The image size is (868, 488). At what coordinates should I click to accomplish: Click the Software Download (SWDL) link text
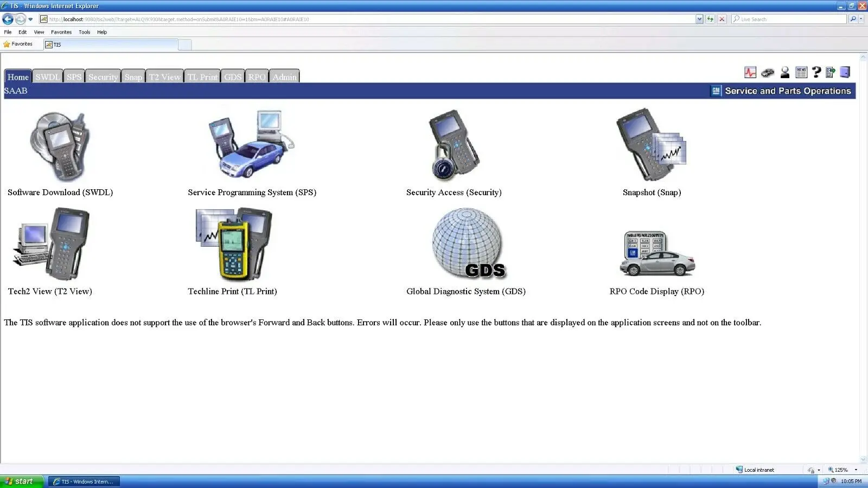60,192
